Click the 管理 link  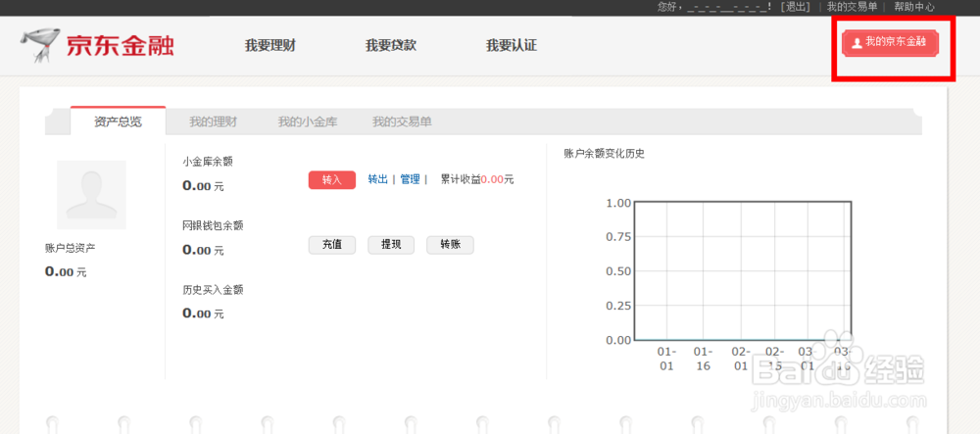(410, 179)
